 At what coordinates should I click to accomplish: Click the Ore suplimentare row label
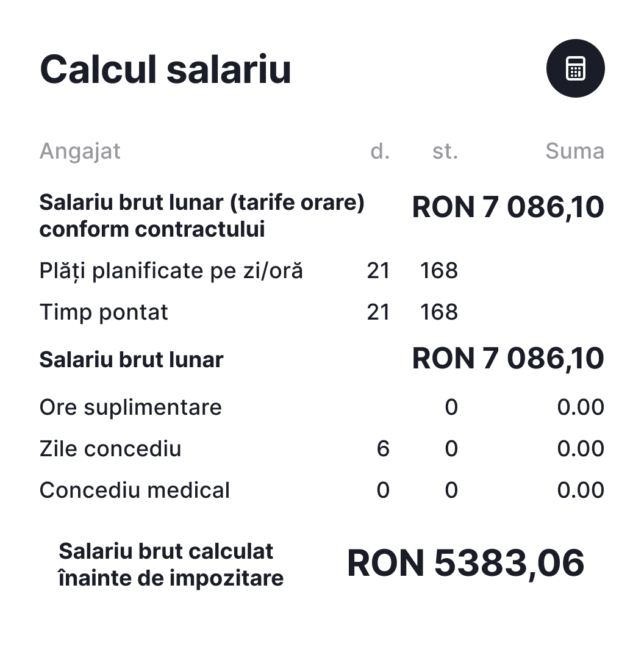coord(131,407)
